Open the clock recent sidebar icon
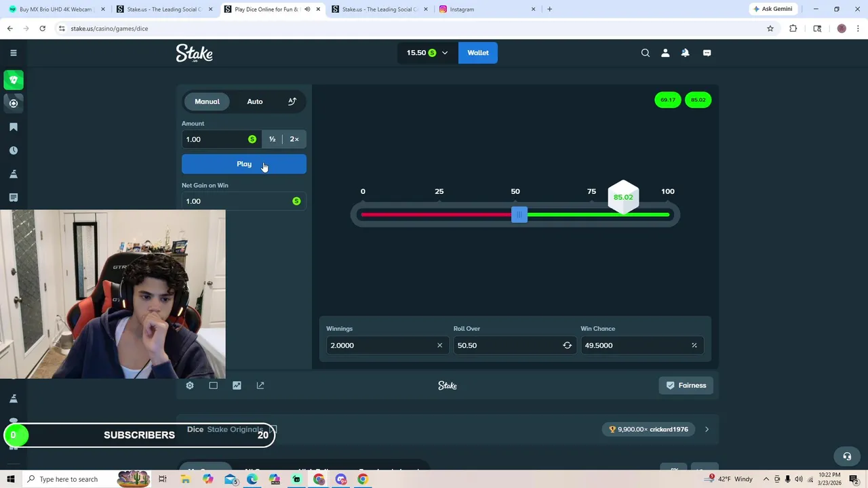Viewport: 868px width, 488px height. tap(13, 150)
